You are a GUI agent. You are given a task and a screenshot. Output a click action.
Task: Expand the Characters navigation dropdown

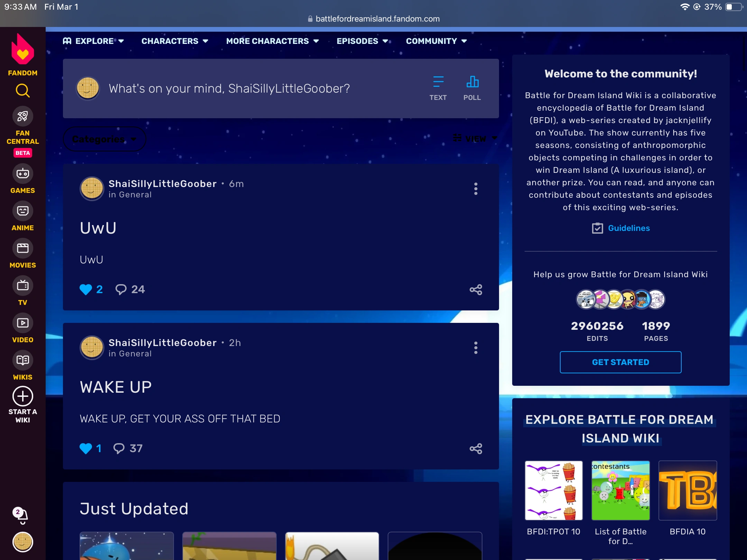175,41
